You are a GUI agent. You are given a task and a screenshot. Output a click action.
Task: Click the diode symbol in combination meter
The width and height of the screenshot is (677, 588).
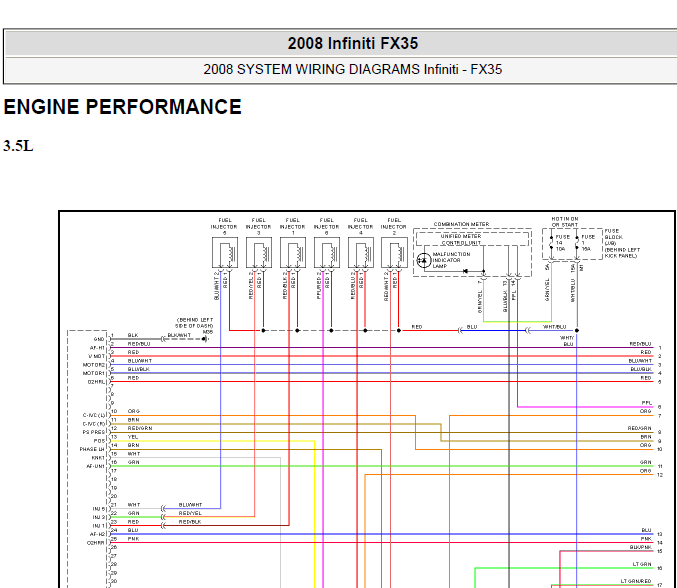tap(465, 271)
